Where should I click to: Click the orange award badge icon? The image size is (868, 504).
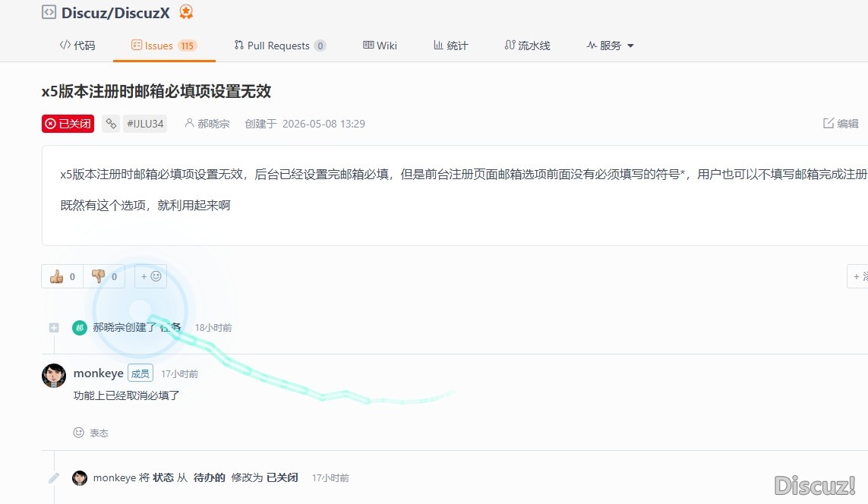coord(186,11)
